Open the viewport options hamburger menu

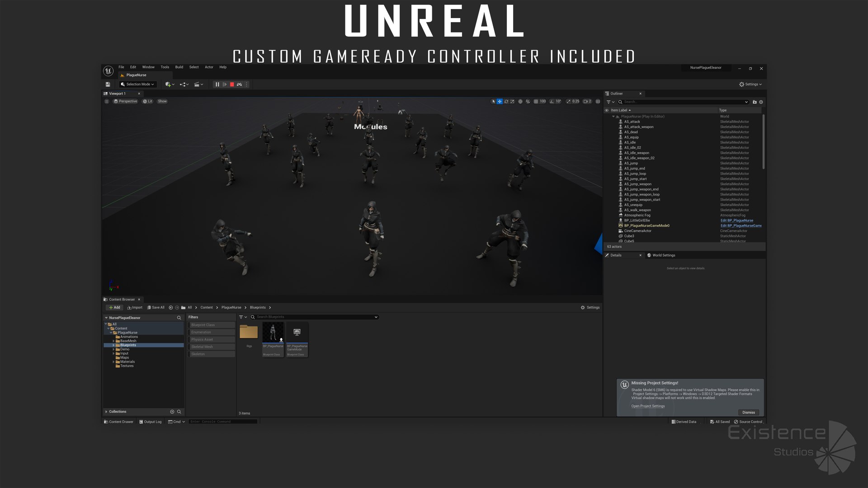point(106,102)
